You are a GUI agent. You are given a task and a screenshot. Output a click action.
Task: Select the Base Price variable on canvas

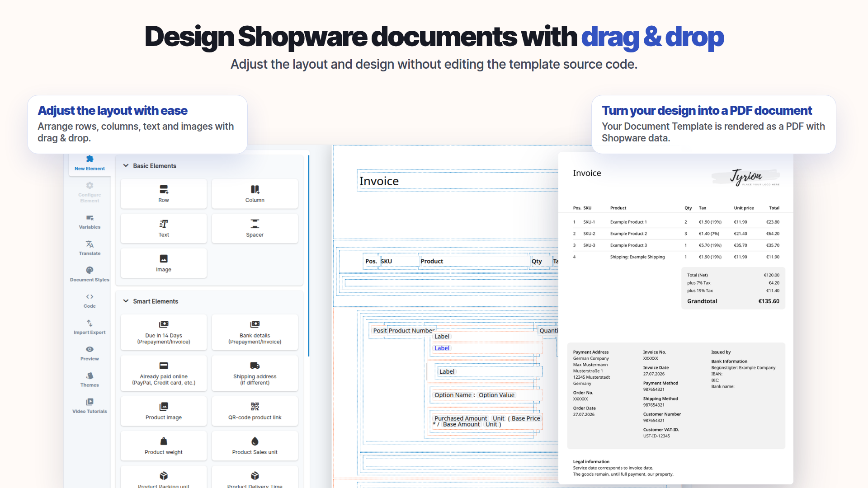[526, 418]
